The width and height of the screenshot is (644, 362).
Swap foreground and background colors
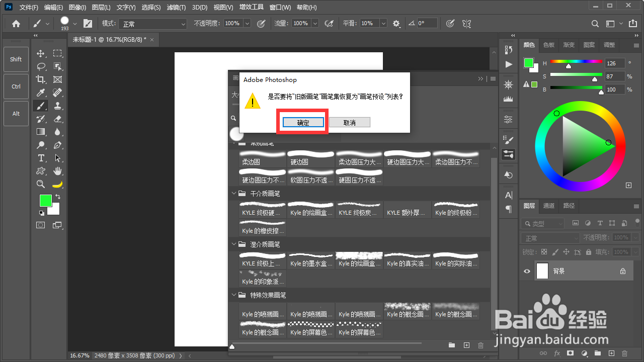(58, 197)
